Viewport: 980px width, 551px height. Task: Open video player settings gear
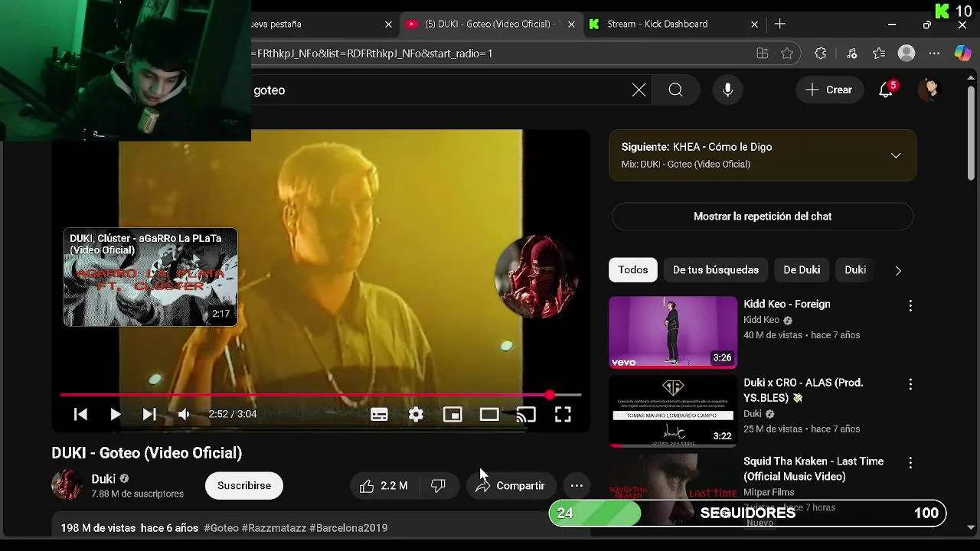point(416,414)
